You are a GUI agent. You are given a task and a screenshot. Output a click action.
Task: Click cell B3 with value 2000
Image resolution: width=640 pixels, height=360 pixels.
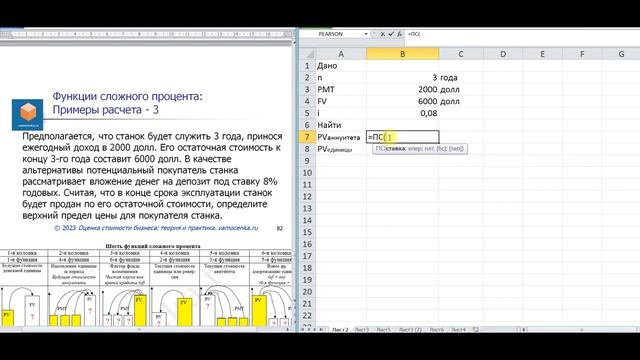click(402, 89)
